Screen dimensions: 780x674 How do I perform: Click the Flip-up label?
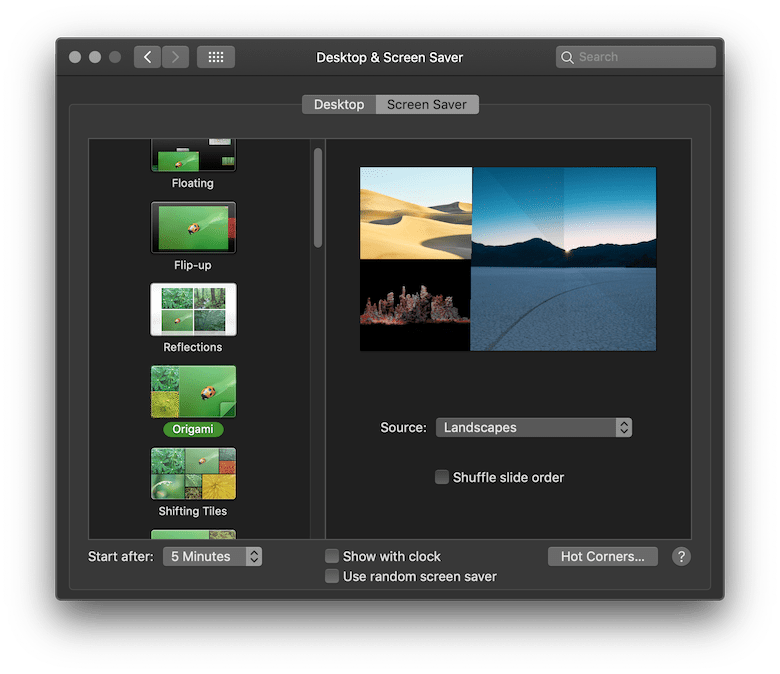(x=193, y=265)
